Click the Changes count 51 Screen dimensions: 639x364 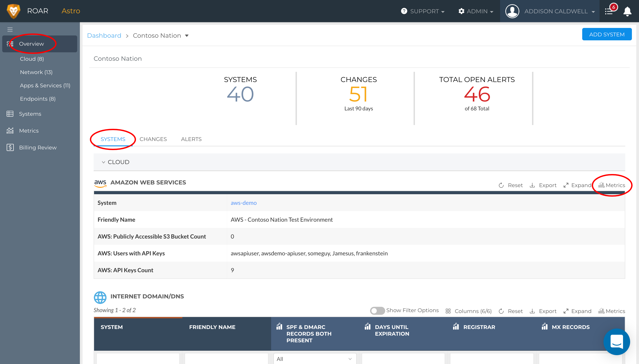point(359,94)
